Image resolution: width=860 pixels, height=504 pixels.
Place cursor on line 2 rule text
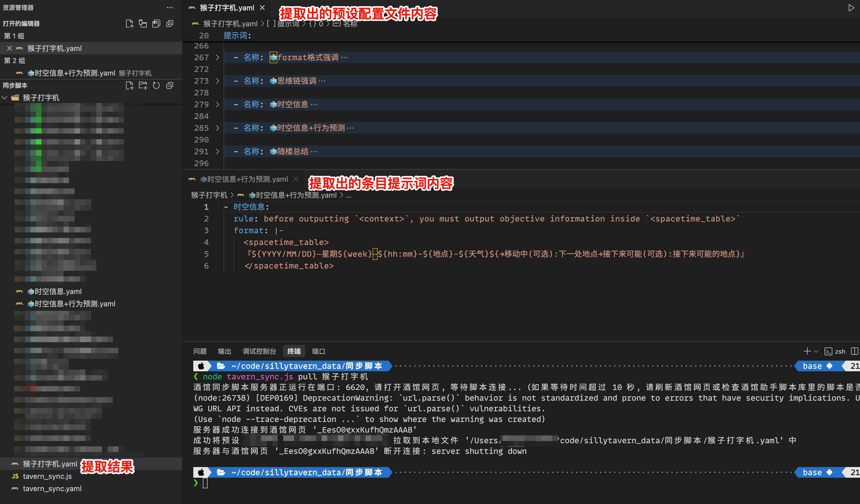coord(486,219)
